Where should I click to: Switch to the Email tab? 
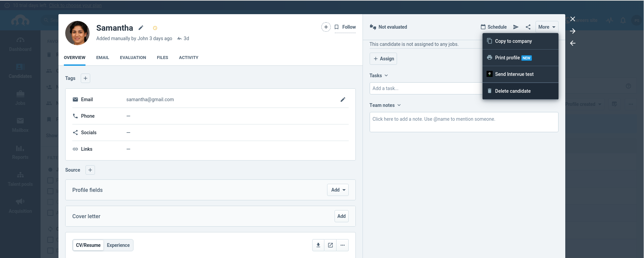coord(103,58)
